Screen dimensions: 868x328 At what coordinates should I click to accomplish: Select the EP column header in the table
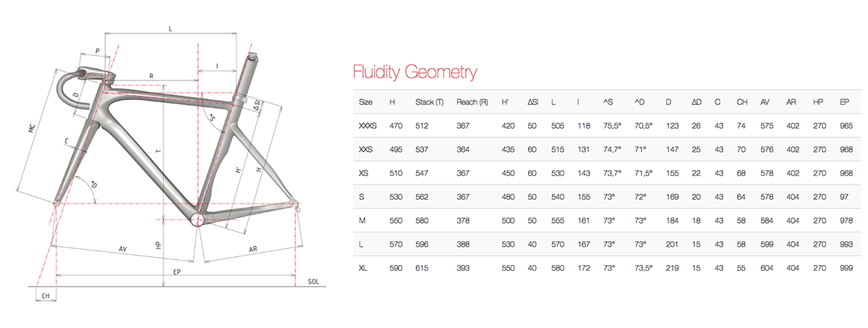pos(843,102)
